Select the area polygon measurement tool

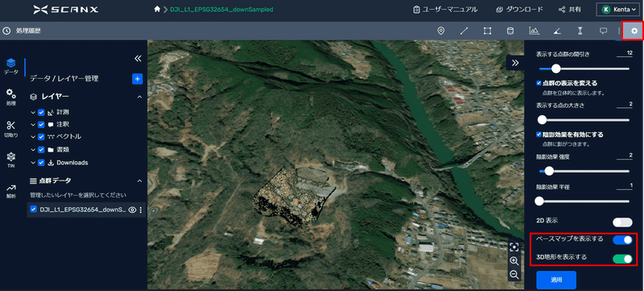(487, 31)
